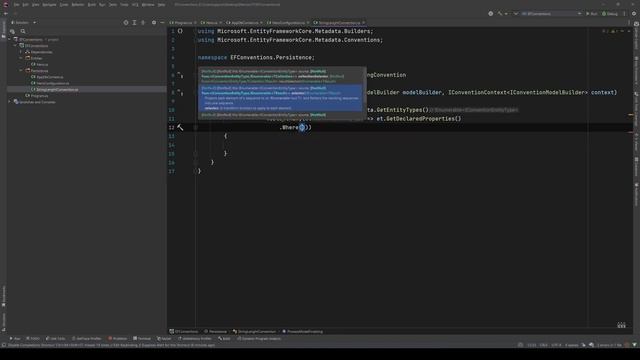The image size is (640, 360).
Task: Click the gutter implements marker on line 8
Action: pyautogui.click(x=180, y=93)
